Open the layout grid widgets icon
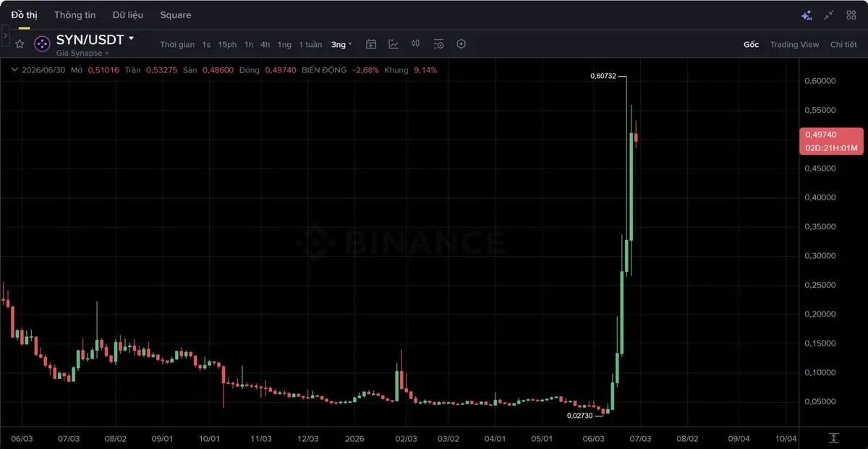The width and height of the screenshot is (868, 449). click(x=851, y=15)
